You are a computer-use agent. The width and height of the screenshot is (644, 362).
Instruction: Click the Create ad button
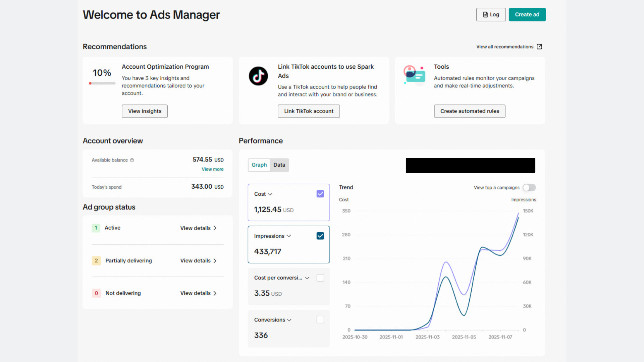tap(527, 14)
